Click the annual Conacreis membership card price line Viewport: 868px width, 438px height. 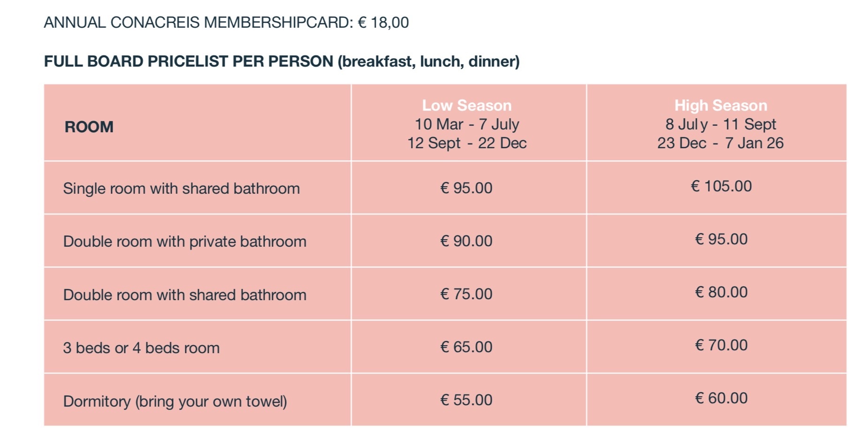click(x=226, y=23)
